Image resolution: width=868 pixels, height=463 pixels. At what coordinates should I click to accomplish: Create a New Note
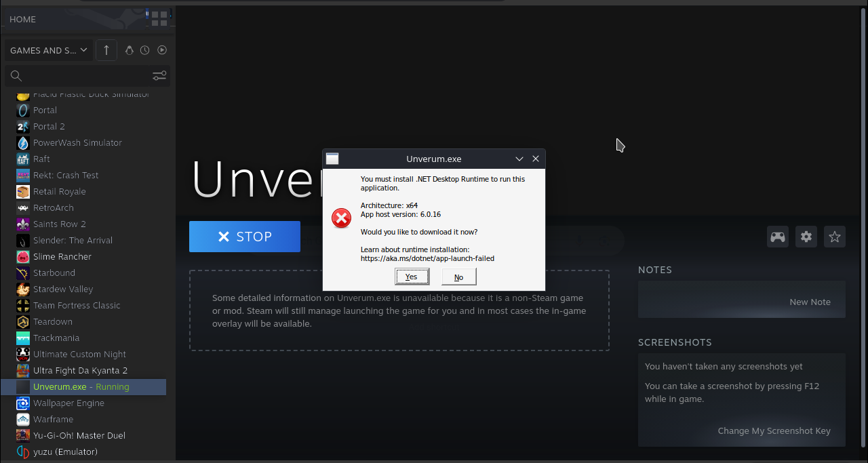point(810,302)
